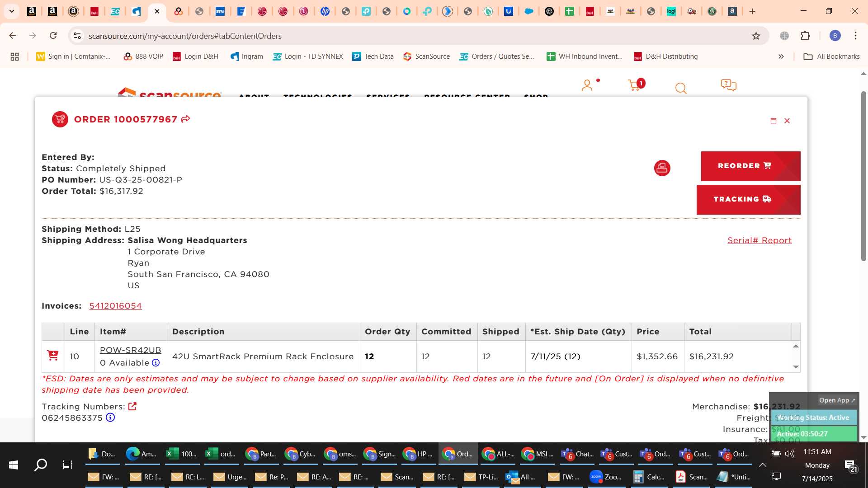This screenshot has width=868, height=488.
Task: Click the REORDER button
Action: tap(750, 166)
